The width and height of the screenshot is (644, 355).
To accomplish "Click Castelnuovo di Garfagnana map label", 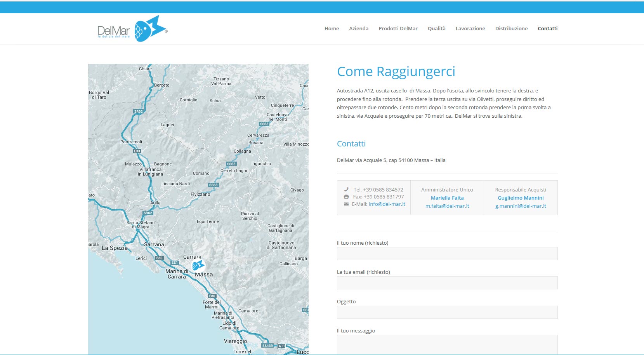I will [x=281, y=245].
